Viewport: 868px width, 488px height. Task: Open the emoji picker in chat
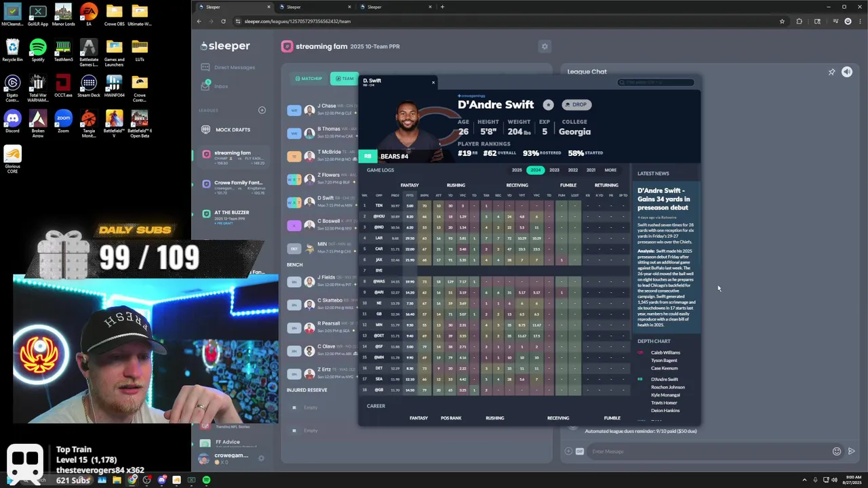[x=837, y=451]
